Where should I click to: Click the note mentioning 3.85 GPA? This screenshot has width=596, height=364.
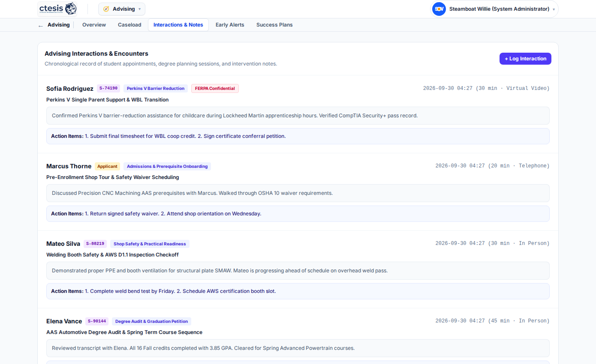pos(298,348)
